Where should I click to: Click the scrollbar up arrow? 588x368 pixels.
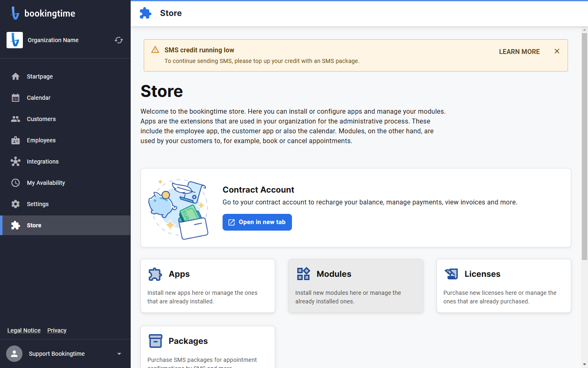[584, 30]
